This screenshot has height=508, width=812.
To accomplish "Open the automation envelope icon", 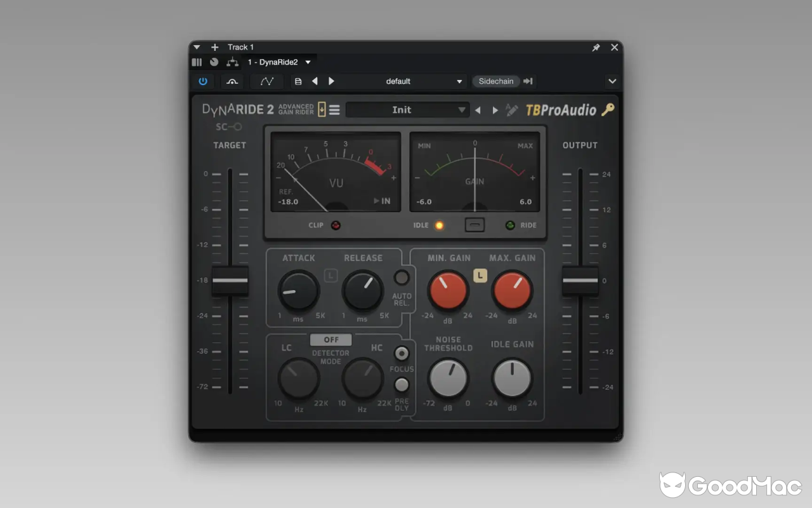I will pos(267,81).
